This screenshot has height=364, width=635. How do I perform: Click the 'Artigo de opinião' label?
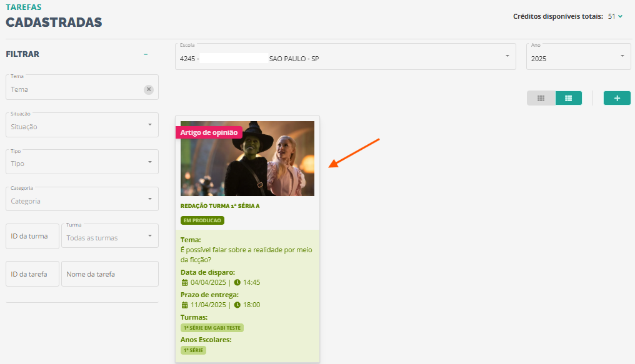[x=209, y=132]
